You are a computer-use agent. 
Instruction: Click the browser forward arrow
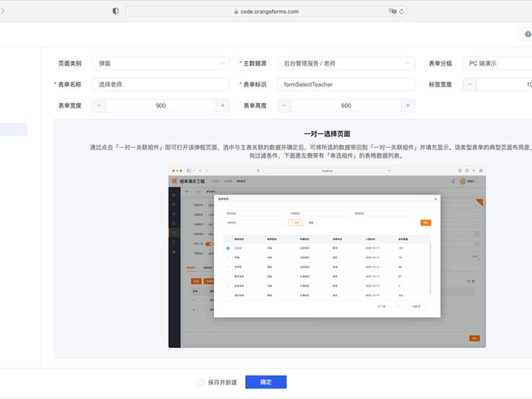click(3, 11)
